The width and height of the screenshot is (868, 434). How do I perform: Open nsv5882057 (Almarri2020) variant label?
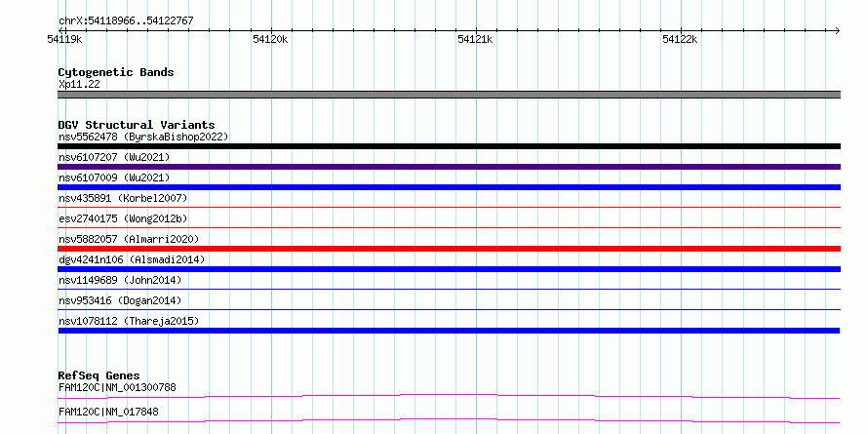[129, 239]
